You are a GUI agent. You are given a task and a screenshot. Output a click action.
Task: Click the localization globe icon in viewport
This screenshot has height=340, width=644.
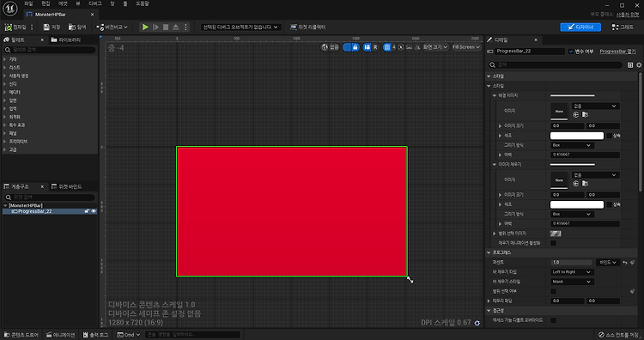click(325, 47)
